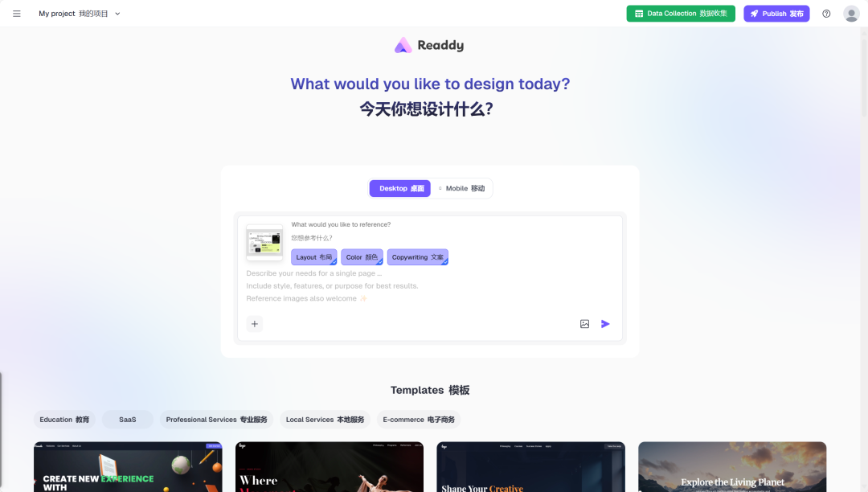Screen dimensions: 868x492
Task: Toggle the Copywriting reference chip
Action: [417, 256]
